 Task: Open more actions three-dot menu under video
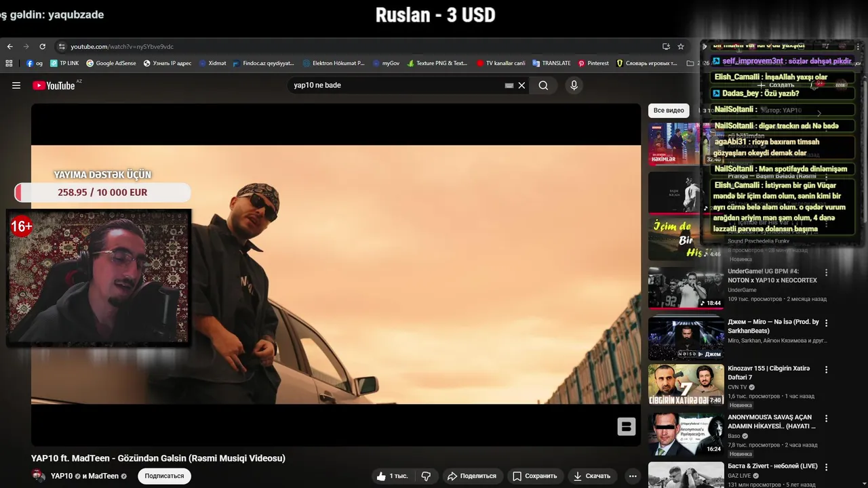pos(633,476)
